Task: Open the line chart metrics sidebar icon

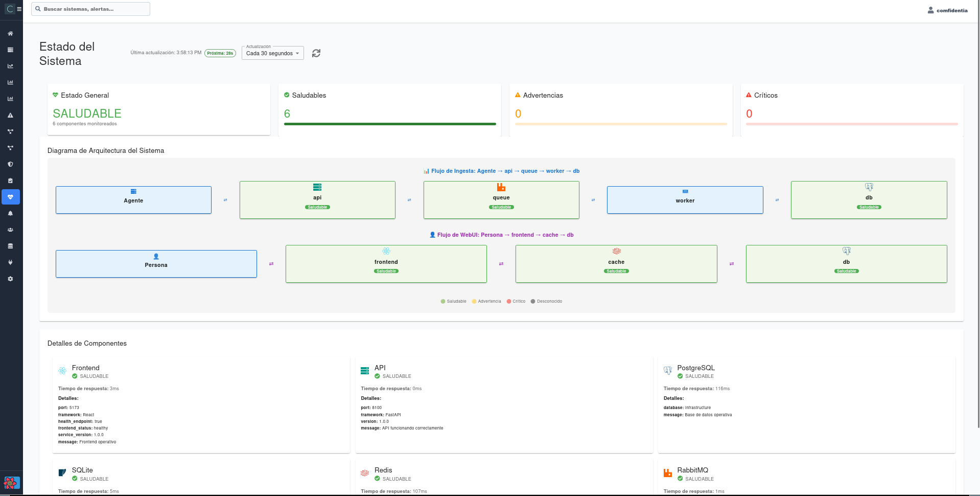Action: (10, 66)
